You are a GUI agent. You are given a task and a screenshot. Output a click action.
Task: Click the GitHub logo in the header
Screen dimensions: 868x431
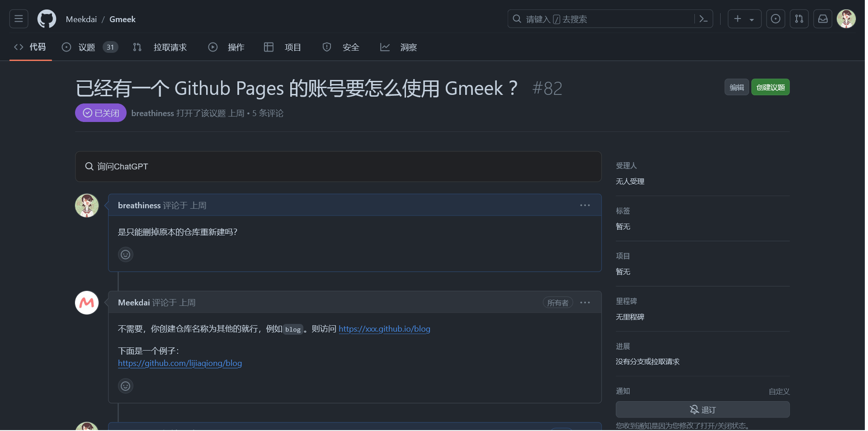pyautogui.click(x=47, y=19)
